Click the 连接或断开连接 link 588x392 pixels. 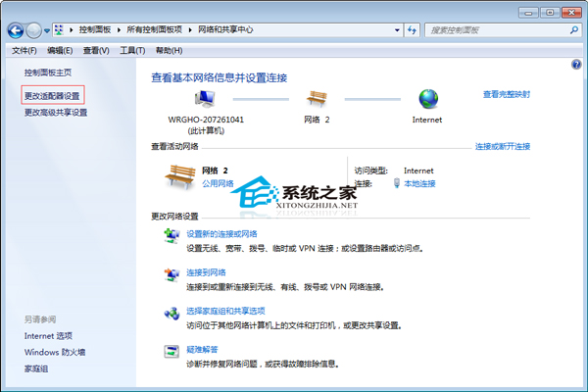[503, 146]
